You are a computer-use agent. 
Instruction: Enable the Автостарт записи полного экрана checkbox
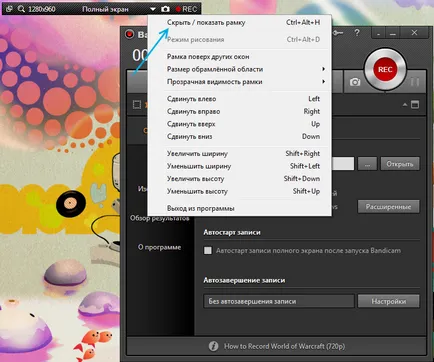[x=208, y=250]
